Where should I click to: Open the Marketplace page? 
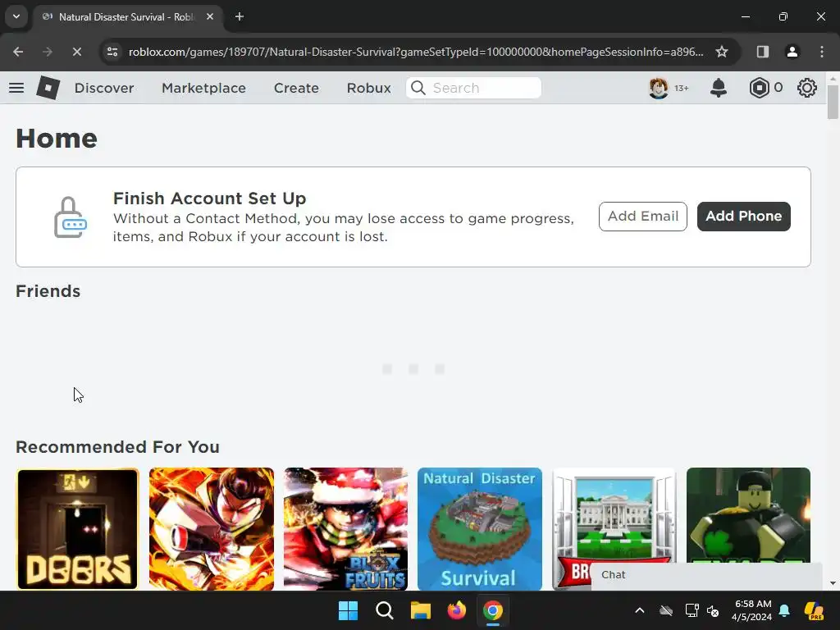[203, 88]
